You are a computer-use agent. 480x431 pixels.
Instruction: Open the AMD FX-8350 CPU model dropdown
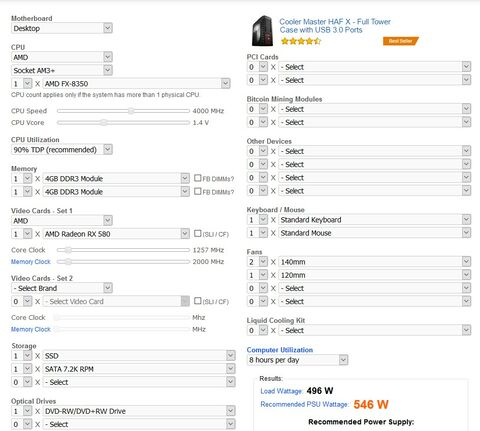pyautogui.click(x=137, y=83)
